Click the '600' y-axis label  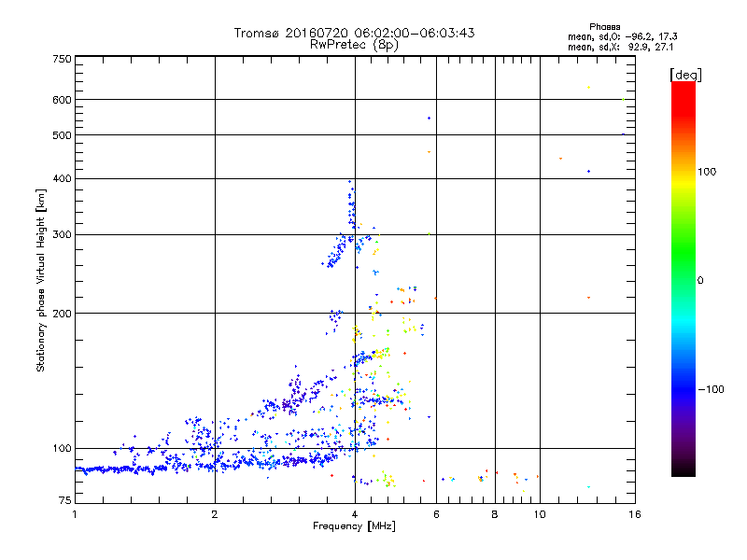click(x=62, y=100)
